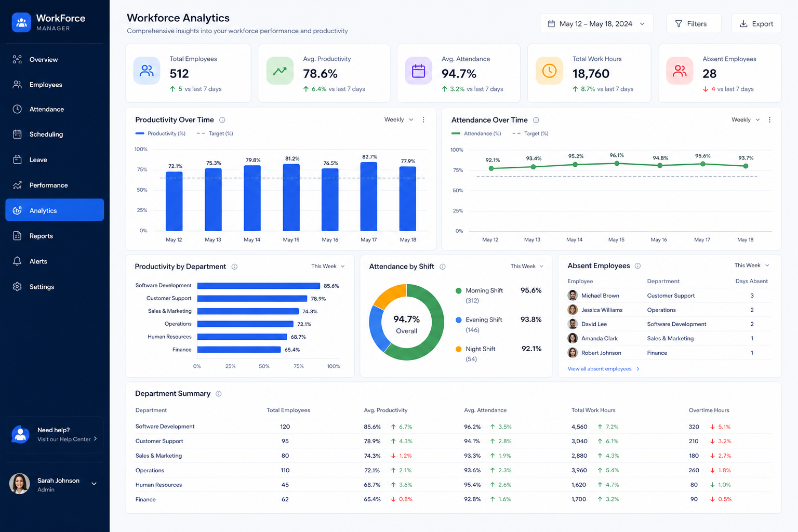798x532 pixels.
Task: Click the Finance 65.4% department bar
Action: [239, 350]
